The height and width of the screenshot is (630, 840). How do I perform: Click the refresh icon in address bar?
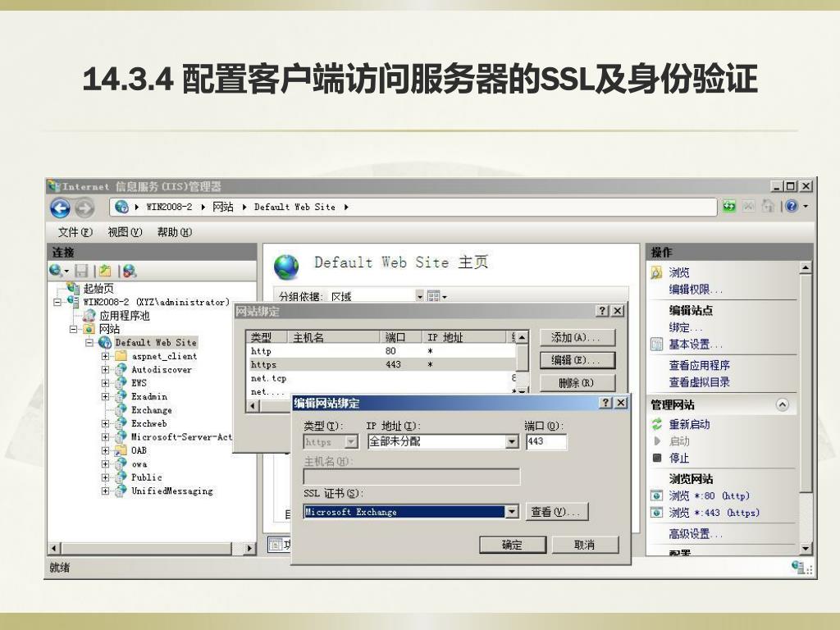coord(729,206)
